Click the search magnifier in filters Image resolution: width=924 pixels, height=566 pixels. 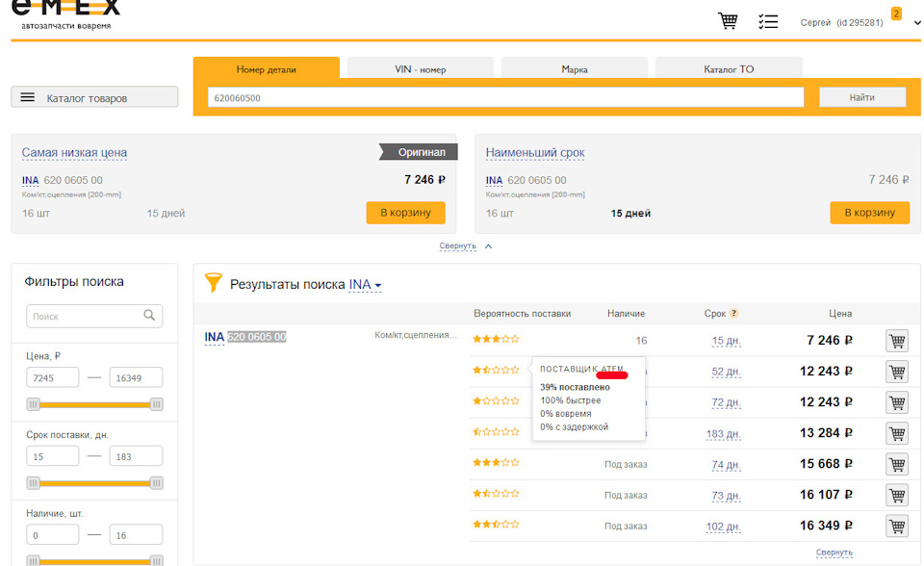[x=149, y=316]
